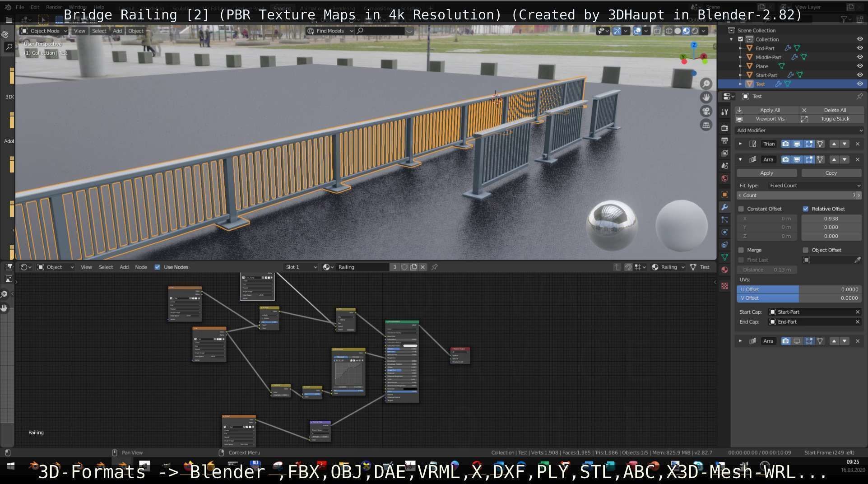This screenshot has height=484, width=868.
Task: Click the eyedropper beside Object Offset field
Action: pyautogui.click(x=858, y=260)
